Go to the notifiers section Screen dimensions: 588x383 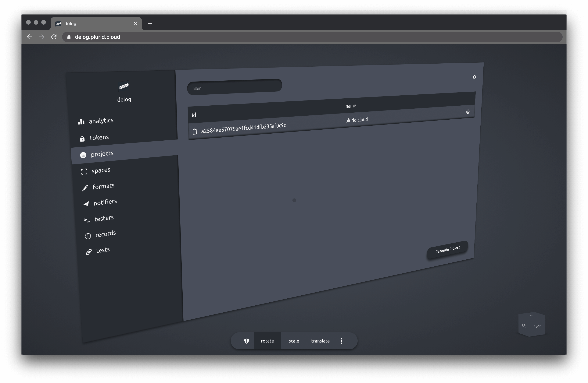pos(105,202)
